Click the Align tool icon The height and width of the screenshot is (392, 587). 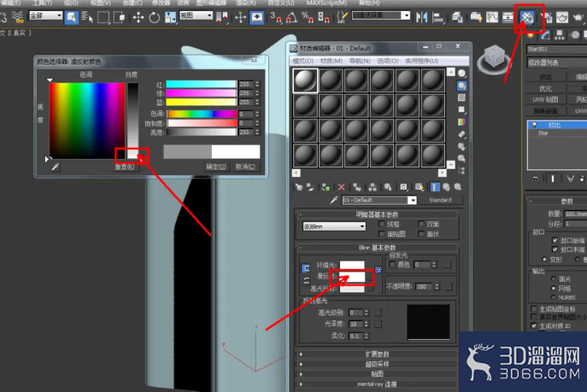tap(437, 17)
